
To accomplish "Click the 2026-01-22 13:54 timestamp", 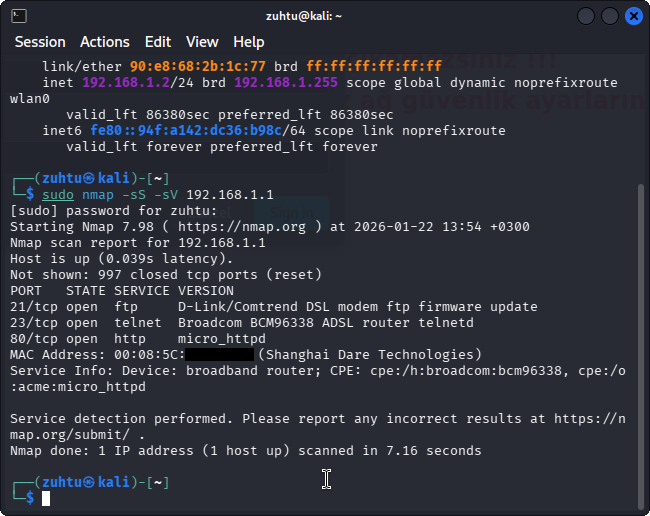I will 418,227.
